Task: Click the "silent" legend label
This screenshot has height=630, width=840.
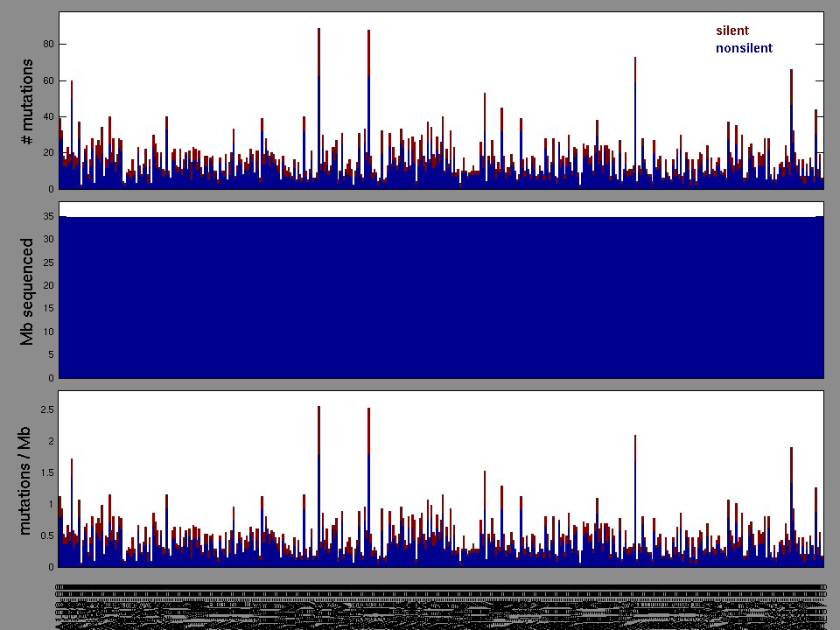Action: [732, 31]
